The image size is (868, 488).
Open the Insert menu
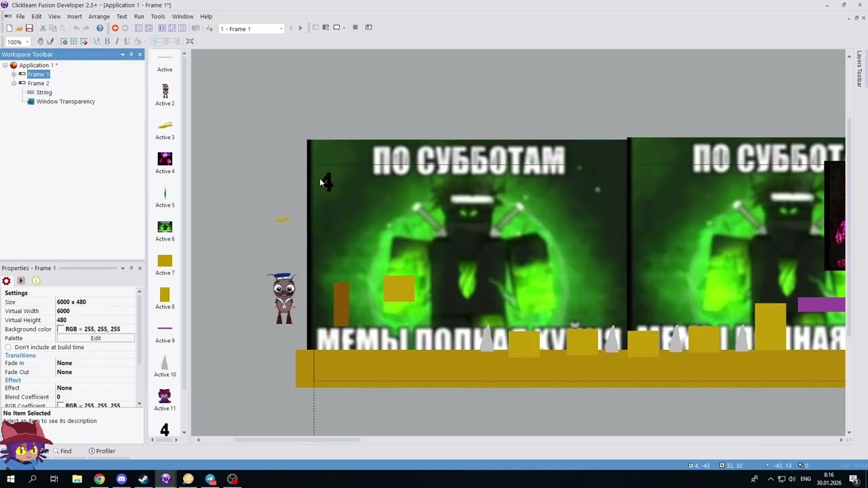point(74,16)
